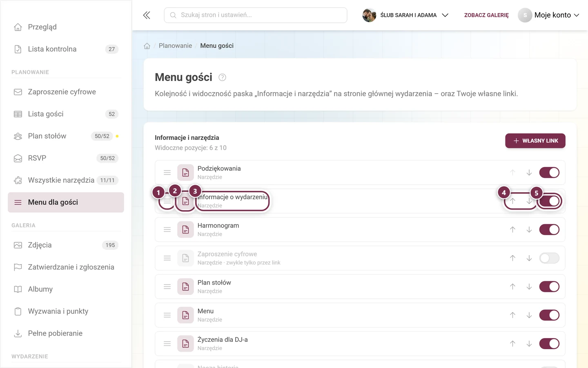
Task: Click the account avatar with letter S
Action: click(x=525, y=15)
